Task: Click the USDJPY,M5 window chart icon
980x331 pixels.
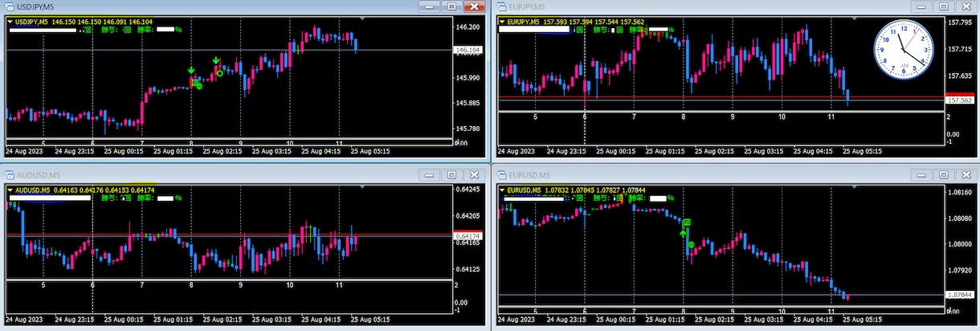Action: click(8, 6)
